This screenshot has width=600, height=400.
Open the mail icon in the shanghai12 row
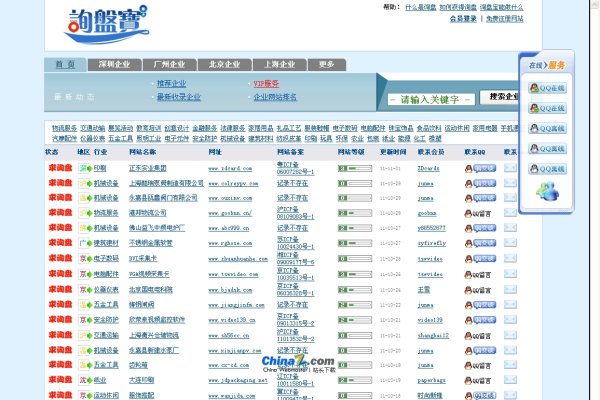tap(510, 335)
